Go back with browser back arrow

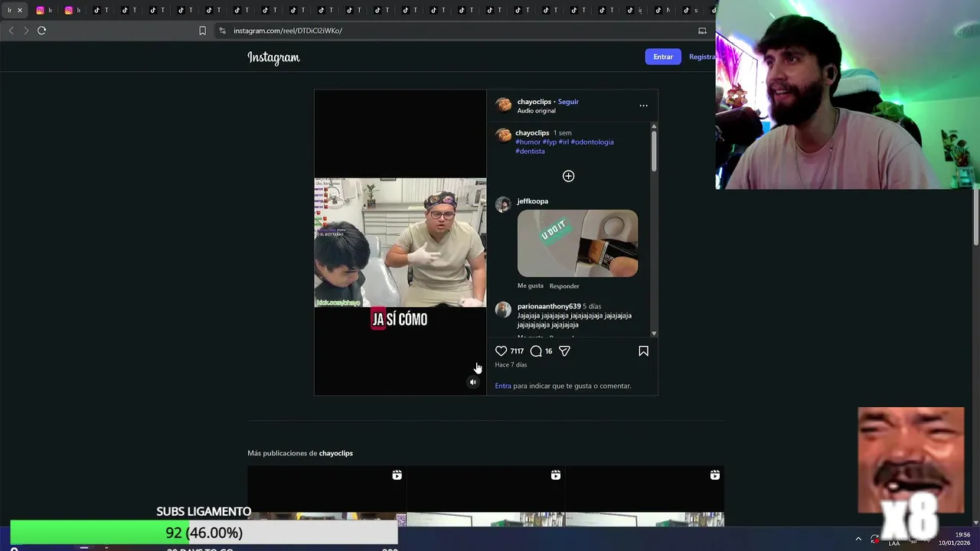pos(11,31)
